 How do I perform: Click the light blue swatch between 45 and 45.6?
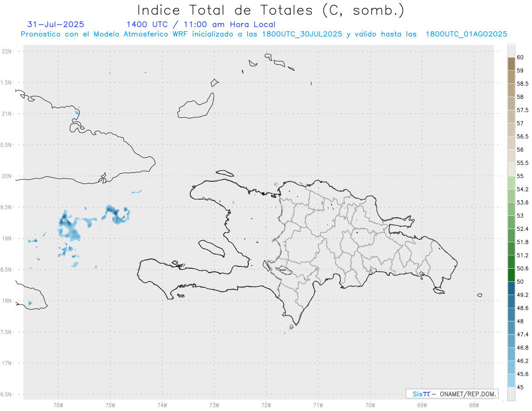click(x=511, y=380)
